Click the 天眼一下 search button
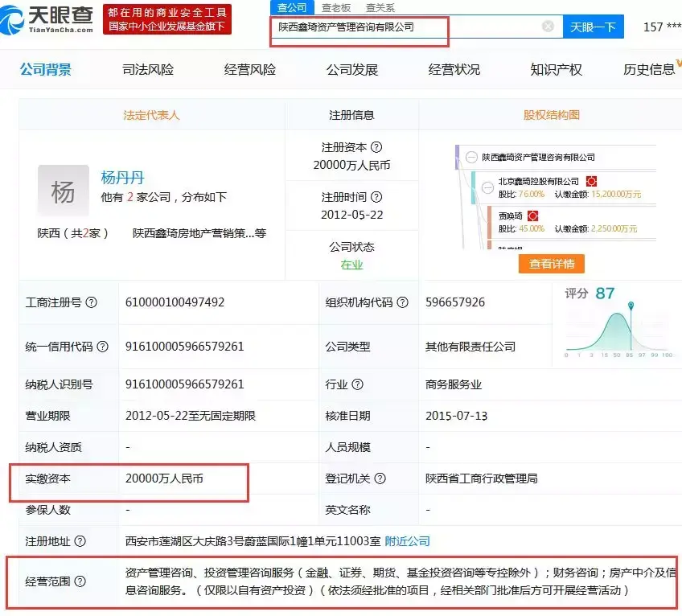Screen dimensions: 682x616 594,27
